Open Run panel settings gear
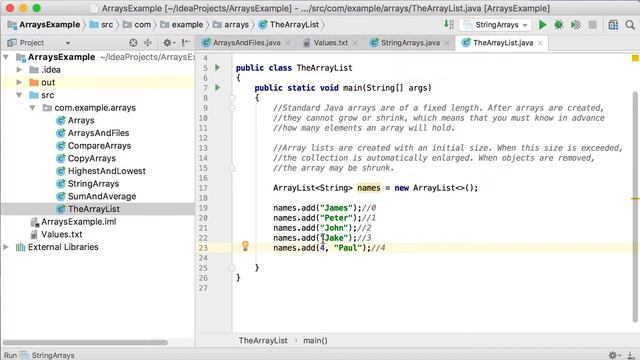This screenshot has width=640, height=360. point(613,355)
